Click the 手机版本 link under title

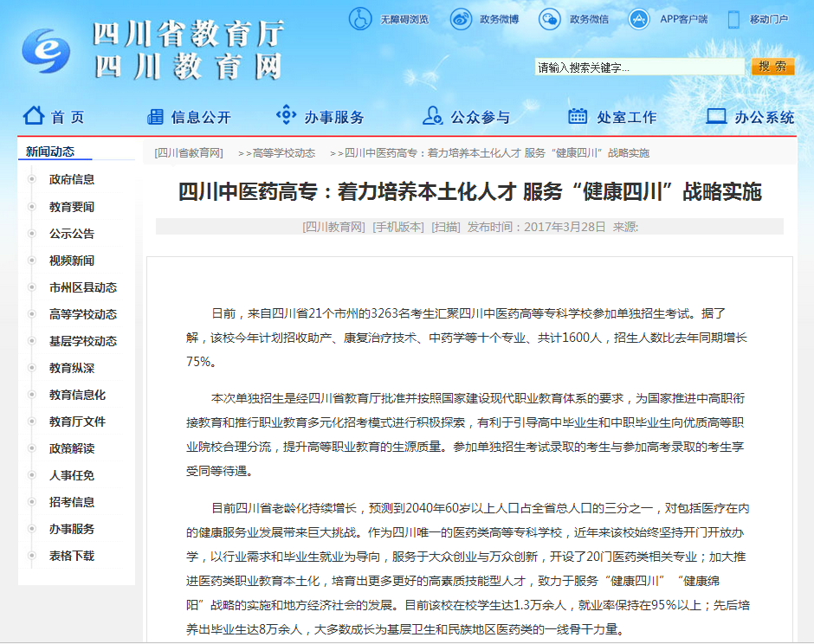[398, 227]
